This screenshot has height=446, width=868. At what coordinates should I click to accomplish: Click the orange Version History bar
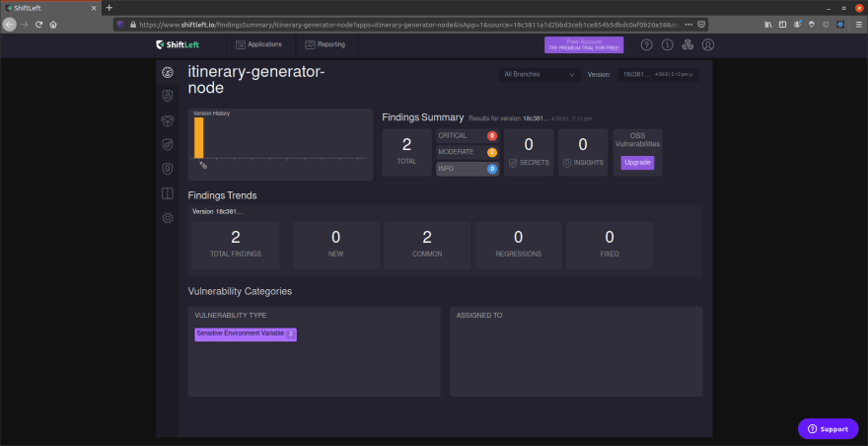point(198,138)
